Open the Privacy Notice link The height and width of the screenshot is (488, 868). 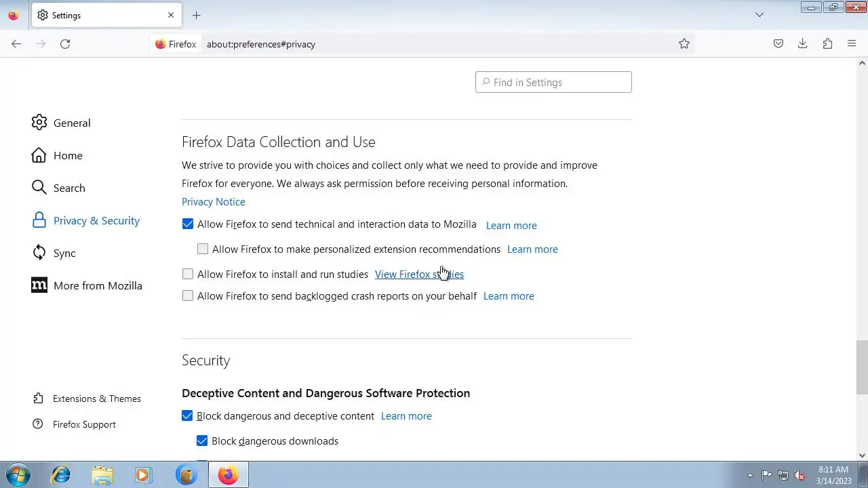click(214, 202)
